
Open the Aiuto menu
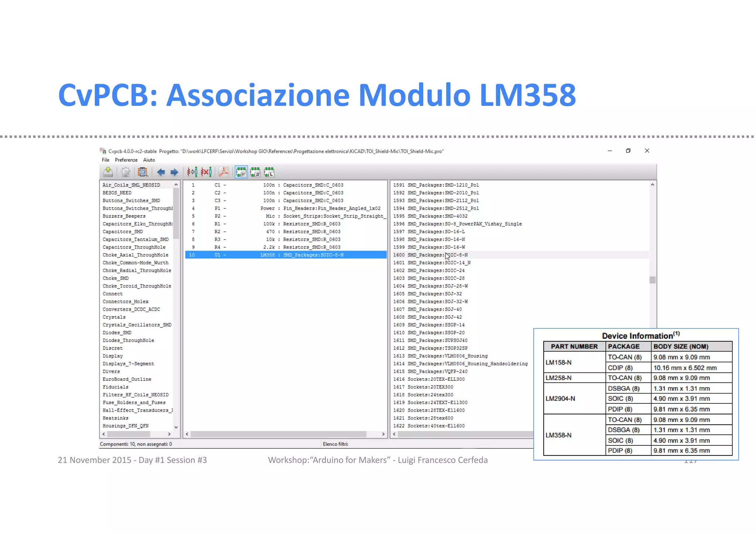(149, 160)
